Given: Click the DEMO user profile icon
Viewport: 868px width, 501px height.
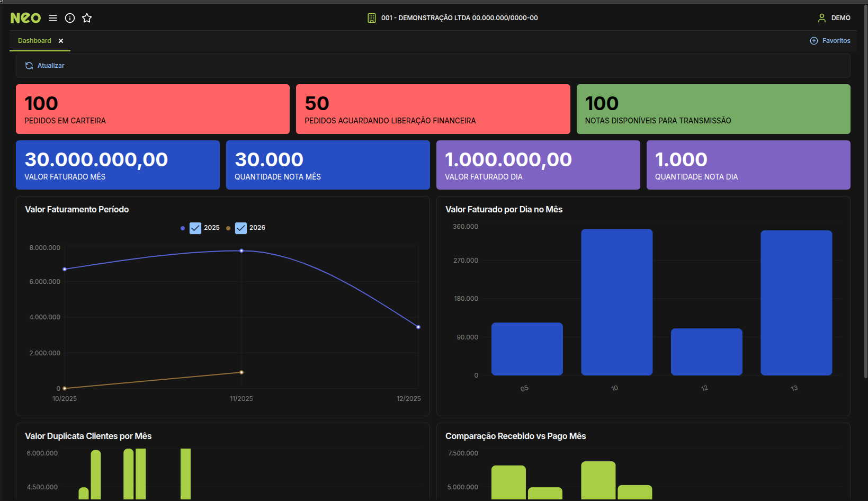Looking at the screenshot, I should point(822,18).
